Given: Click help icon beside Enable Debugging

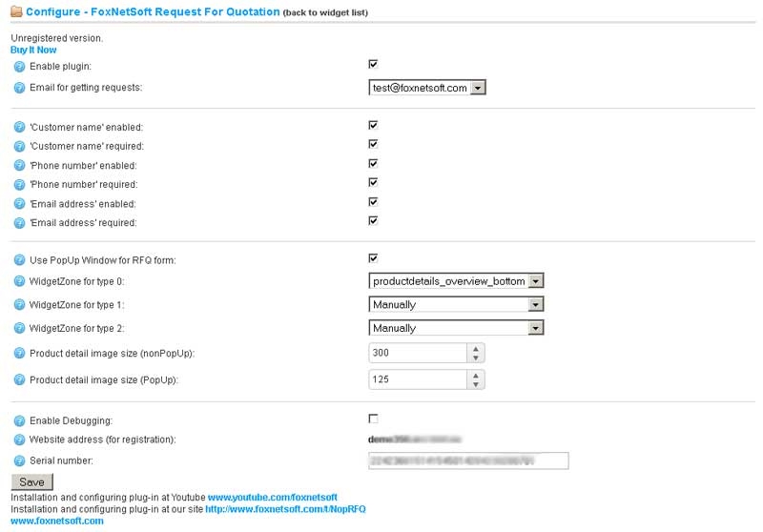Looking at the screenshot, I should click(x=19, y=421).
